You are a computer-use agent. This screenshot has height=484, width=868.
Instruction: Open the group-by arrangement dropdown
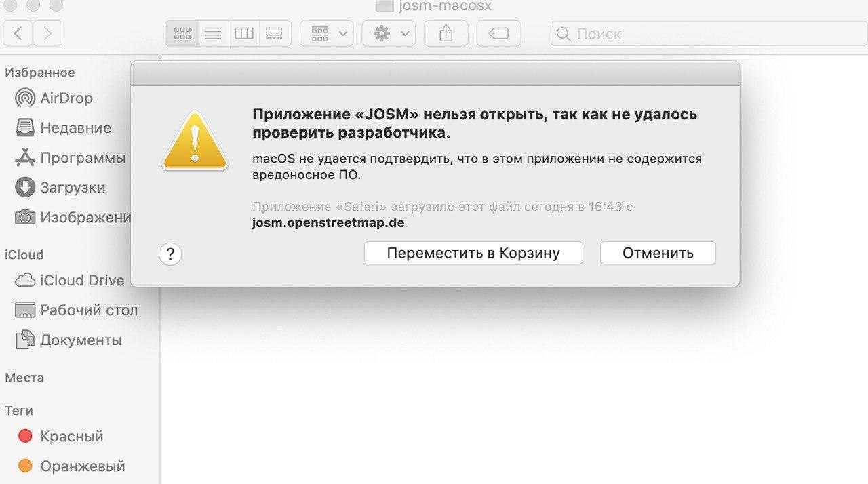[x=327, y=33]
